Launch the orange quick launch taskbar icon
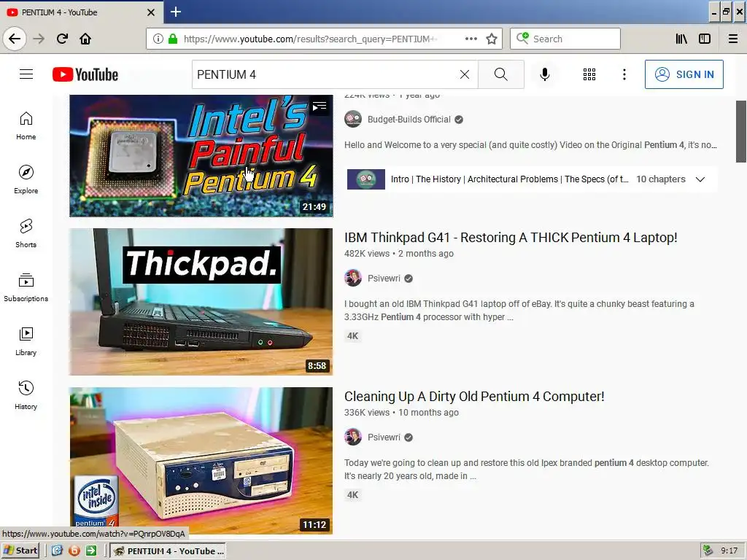Screen dimensions: 747x560 pyautogui.click(x=74, y=551)
